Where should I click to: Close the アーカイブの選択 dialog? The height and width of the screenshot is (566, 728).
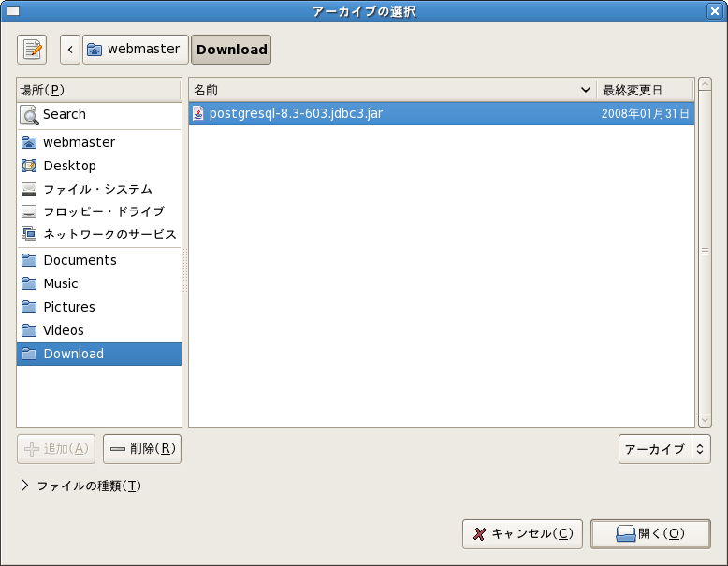point(715,10)
